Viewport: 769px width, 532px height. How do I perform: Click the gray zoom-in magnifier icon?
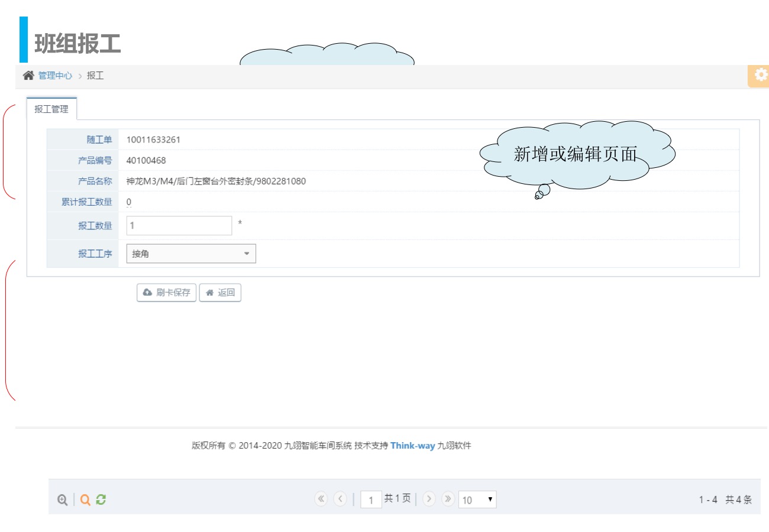coord(62,499)
